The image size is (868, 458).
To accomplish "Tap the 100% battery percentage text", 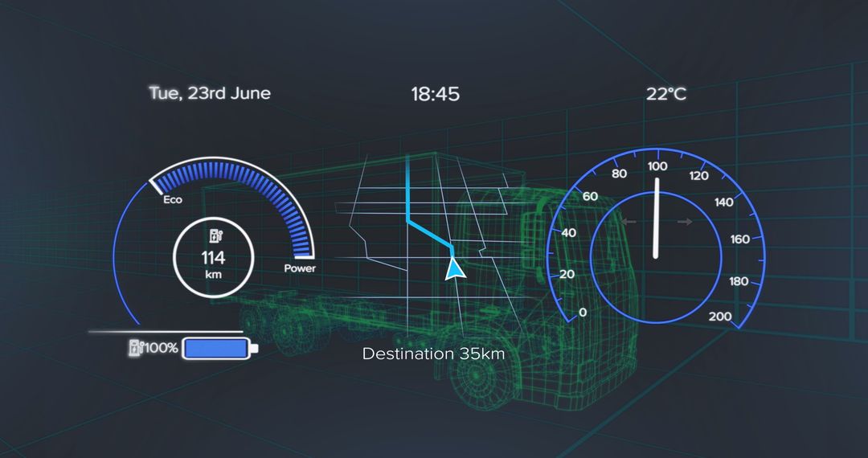I will click(x=161, y=349).
